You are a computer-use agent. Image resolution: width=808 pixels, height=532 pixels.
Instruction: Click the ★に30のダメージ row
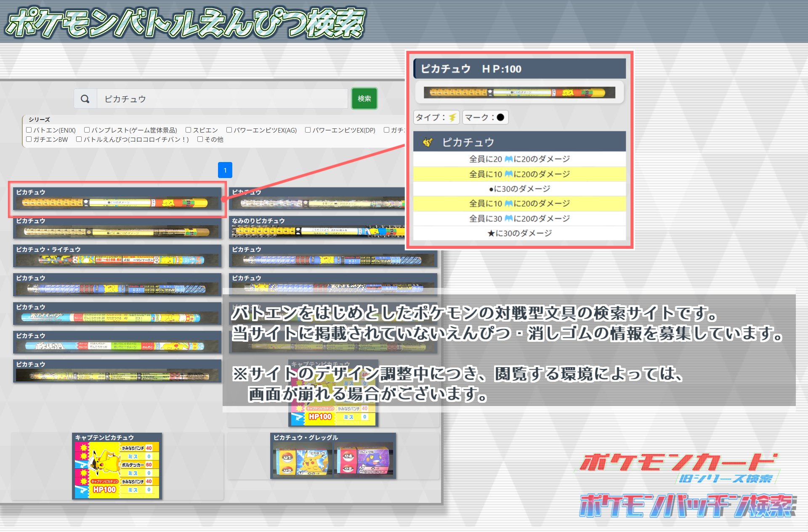coord(519,233)
